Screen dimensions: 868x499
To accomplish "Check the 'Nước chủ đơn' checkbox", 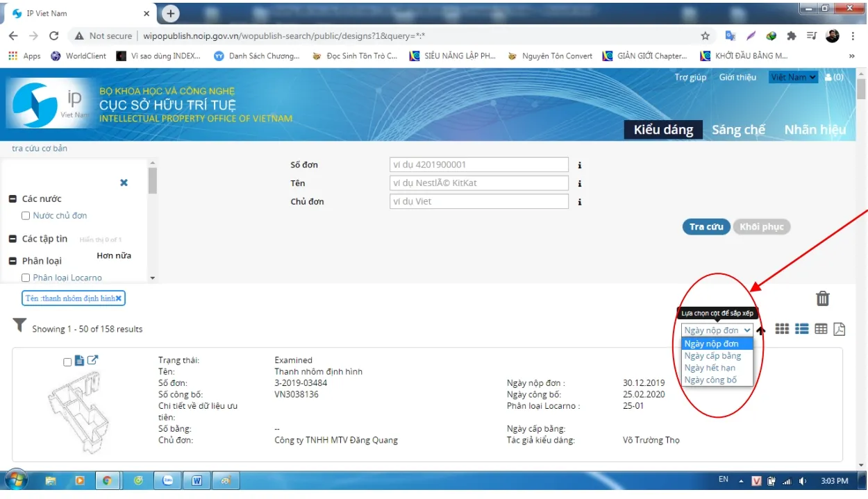I will 26,215.
